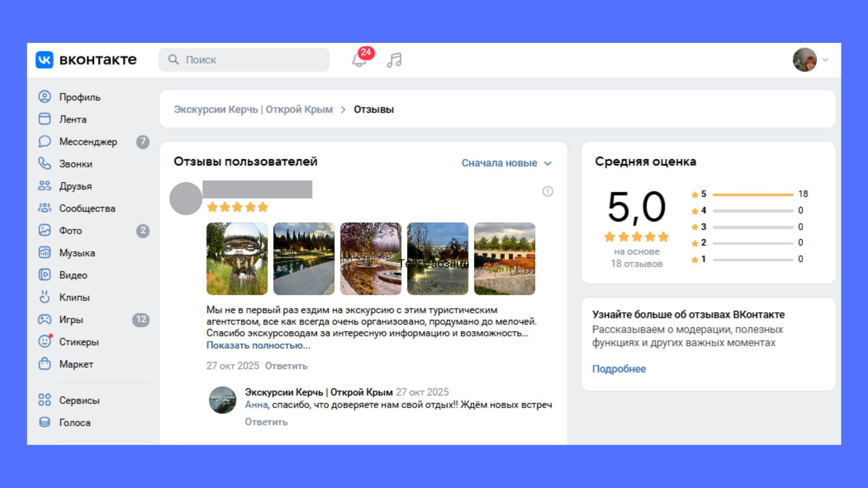Click the 'Подробнее' link about reviews
Screen dimensions: 868x488
click(619, 369)
